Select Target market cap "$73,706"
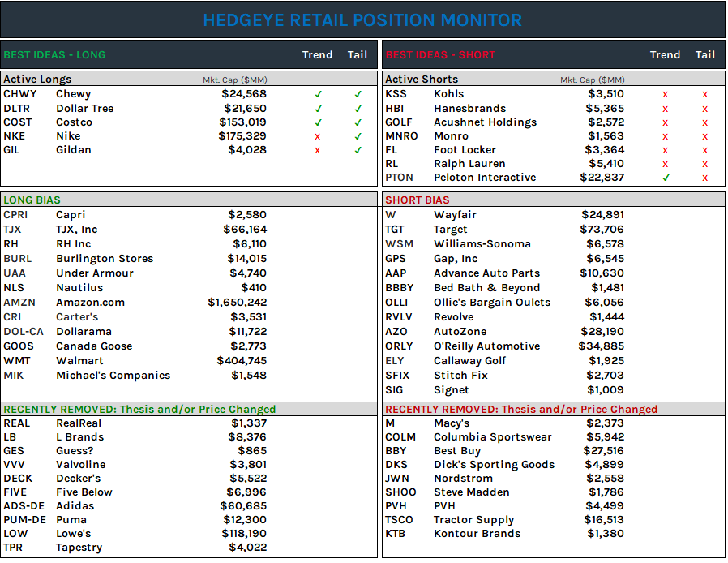 pyautogui.click(x=602, y=230)
